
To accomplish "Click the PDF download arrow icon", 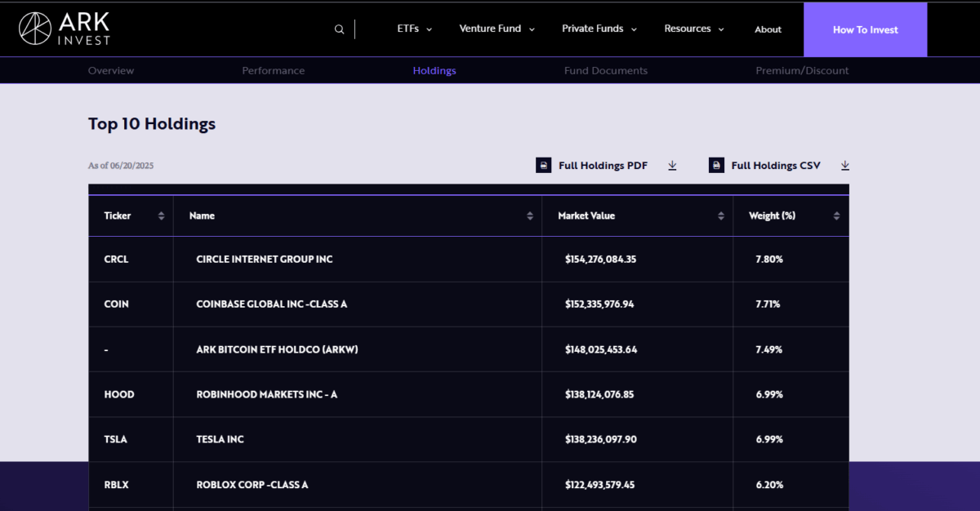I will click(x=672, y=165).
